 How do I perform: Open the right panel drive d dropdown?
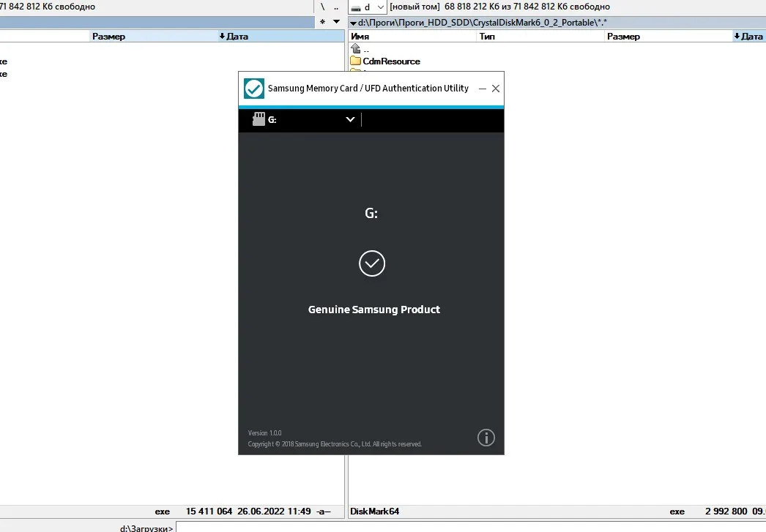pyautogui.click(x=369, y=7)
